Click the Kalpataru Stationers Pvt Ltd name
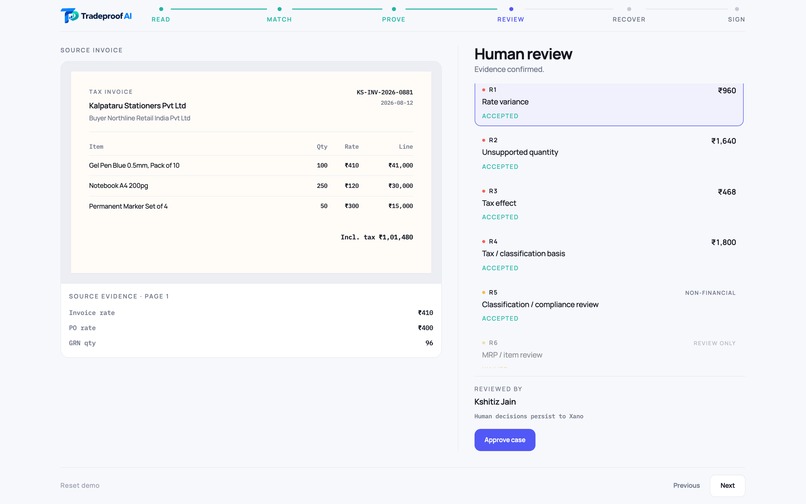Screen dimensions: 806x504 tap(137, 105)
